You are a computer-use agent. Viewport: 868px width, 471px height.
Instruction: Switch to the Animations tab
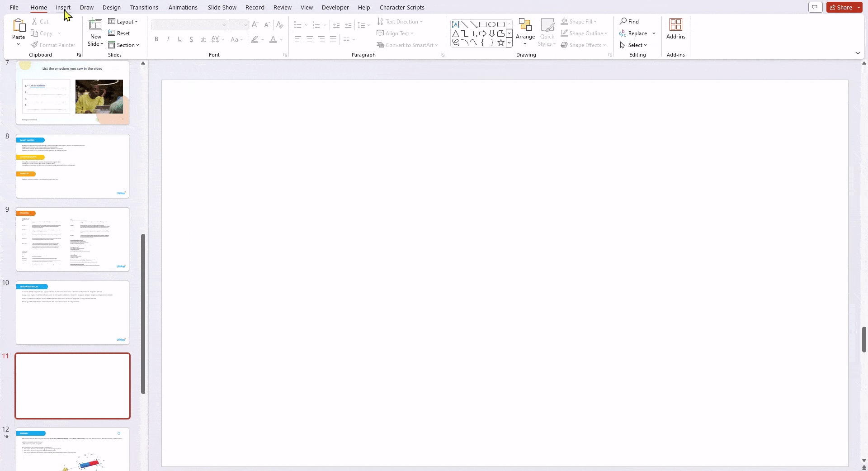[183, 7]
